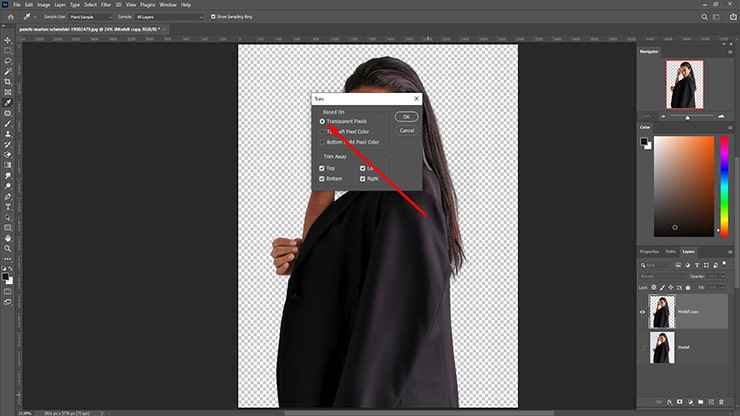Select the History Brush tool
740x416 pixels.
8,144
